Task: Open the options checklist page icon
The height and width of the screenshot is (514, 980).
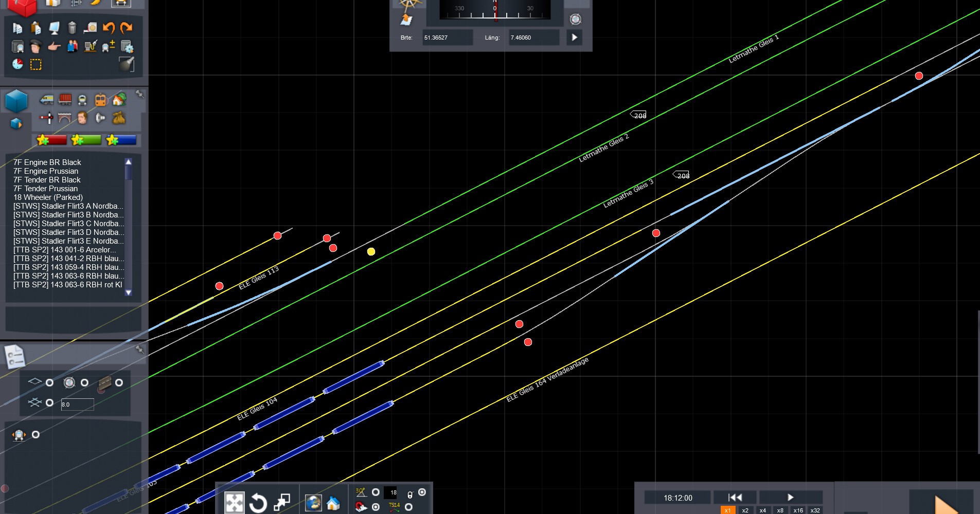Action: (15, 356)
